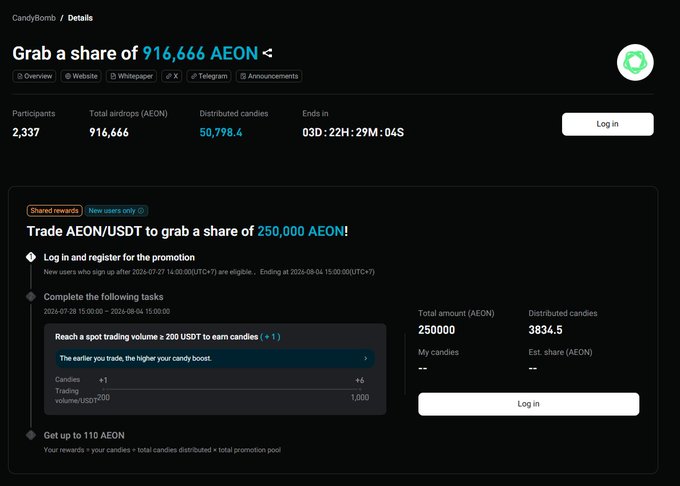The image size is (680, 486).
Task: Click the New users only tag
Action: (116, 211)
